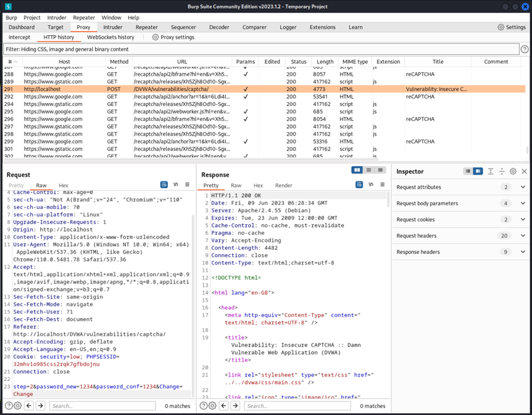Go to previous Request search match
This screenshot has width=532, height=415.
click(x=29, y=406)
